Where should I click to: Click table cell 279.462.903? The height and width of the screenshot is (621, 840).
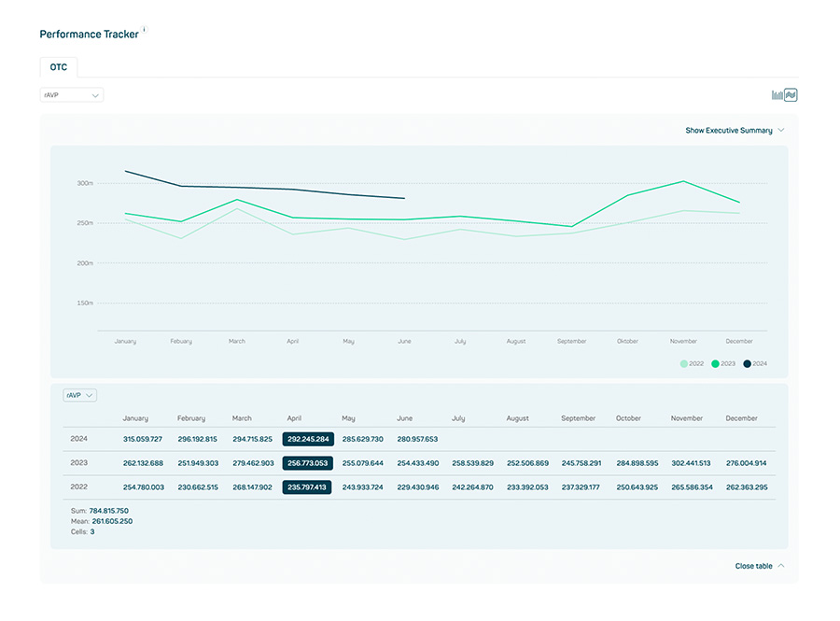click(253, 463)
